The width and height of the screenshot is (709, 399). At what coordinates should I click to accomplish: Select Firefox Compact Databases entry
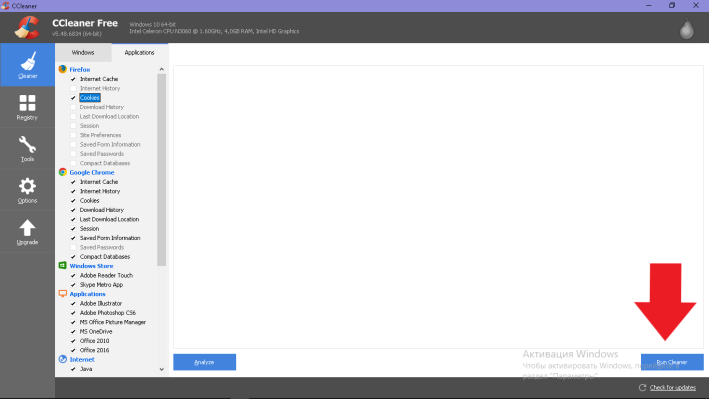click(105, 163)
